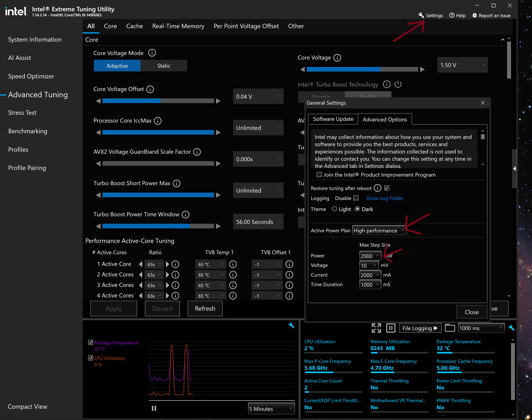
Task: Open the Stress Test sidebar item
Action: (22, 113)
